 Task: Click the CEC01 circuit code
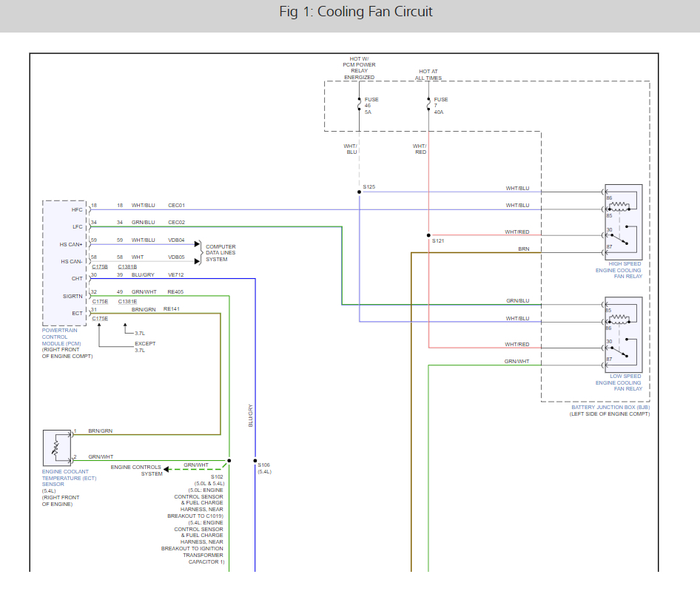[x=176, y=205]
